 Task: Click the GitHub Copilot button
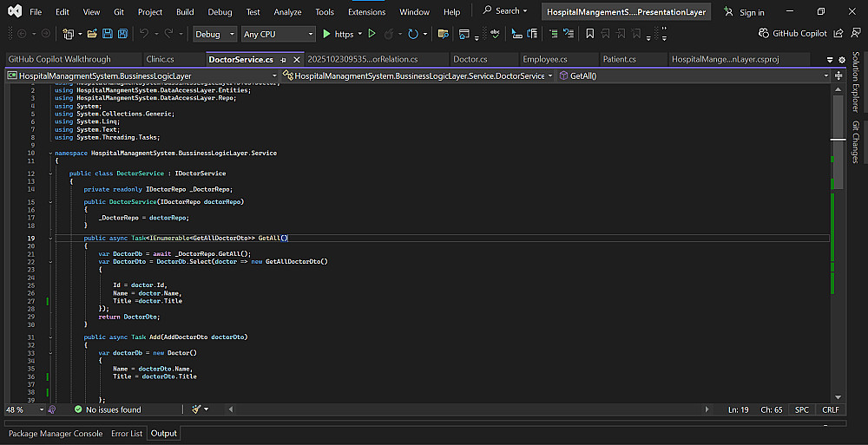click(x=792, y=34)
